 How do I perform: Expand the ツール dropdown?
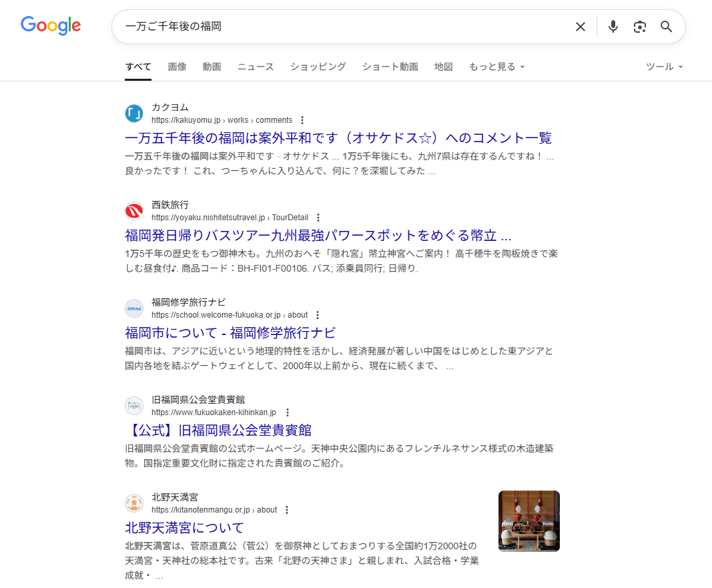pyautogui.click(x=664, y=67)
